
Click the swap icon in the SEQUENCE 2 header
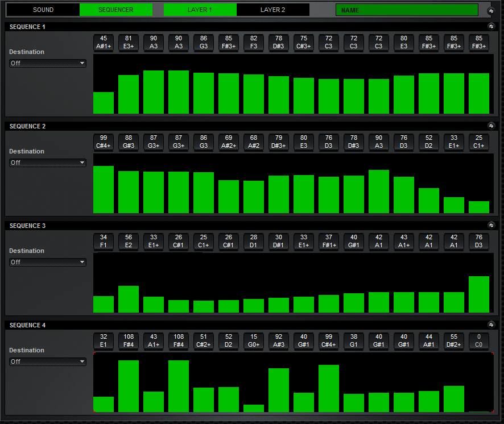pyautogui.click(x=493, y=126)
